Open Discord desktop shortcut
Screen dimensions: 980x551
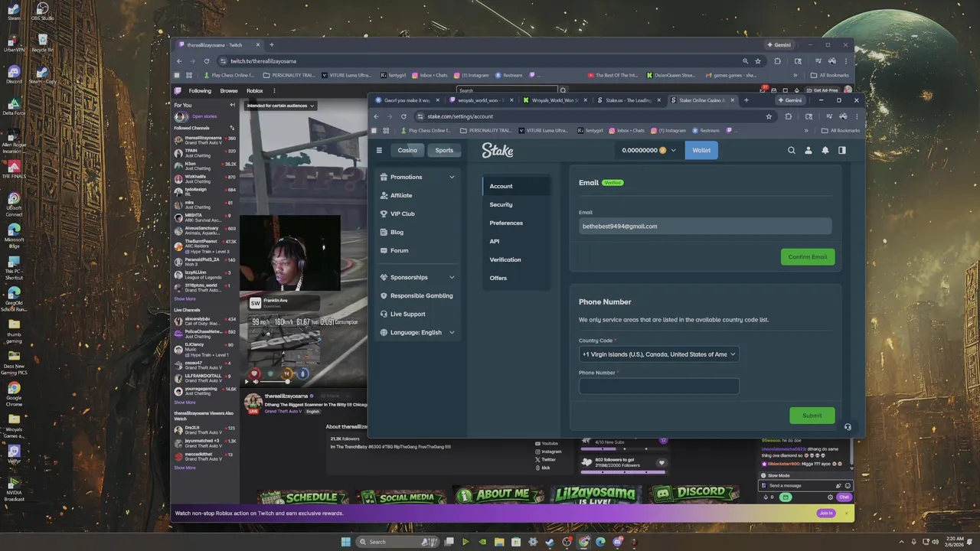tap(14, 74)
